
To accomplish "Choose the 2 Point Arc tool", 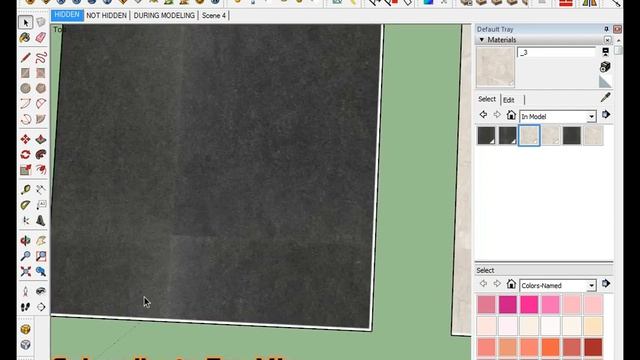I will 26,103.
